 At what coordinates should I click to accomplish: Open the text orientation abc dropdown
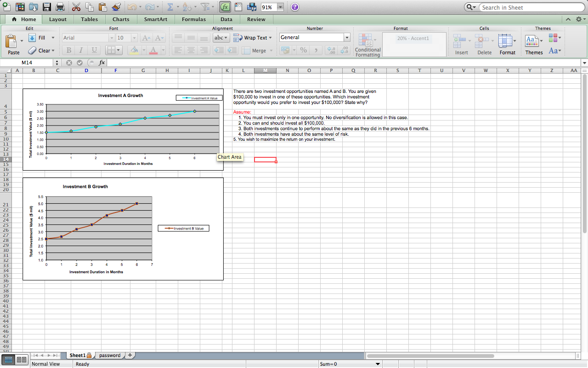(x=222, y=38)
